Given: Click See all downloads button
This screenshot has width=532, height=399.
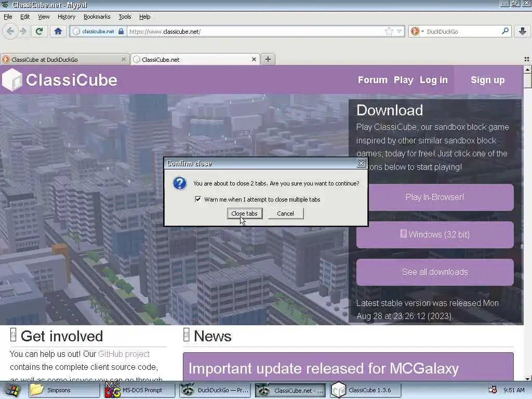Looking at the screenshot, I should point(435,272).
